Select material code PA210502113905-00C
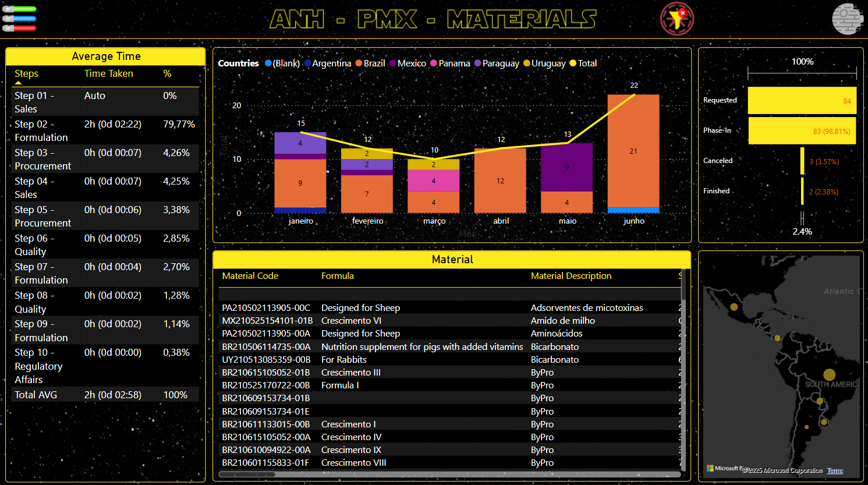The height and width of the screenshot is (485, 868). 266,307
